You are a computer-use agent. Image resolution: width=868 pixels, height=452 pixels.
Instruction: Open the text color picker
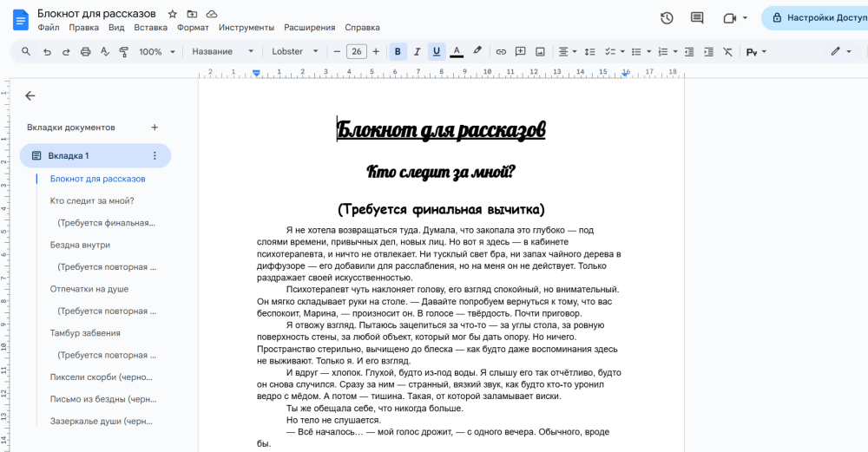(457, 52)
